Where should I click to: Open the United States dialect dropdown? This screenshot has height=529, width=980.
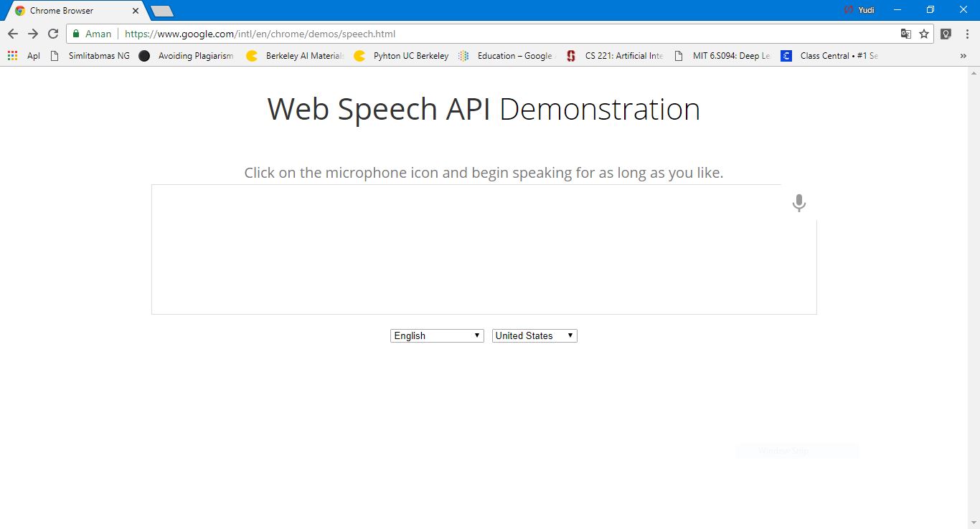coord(534,335)
